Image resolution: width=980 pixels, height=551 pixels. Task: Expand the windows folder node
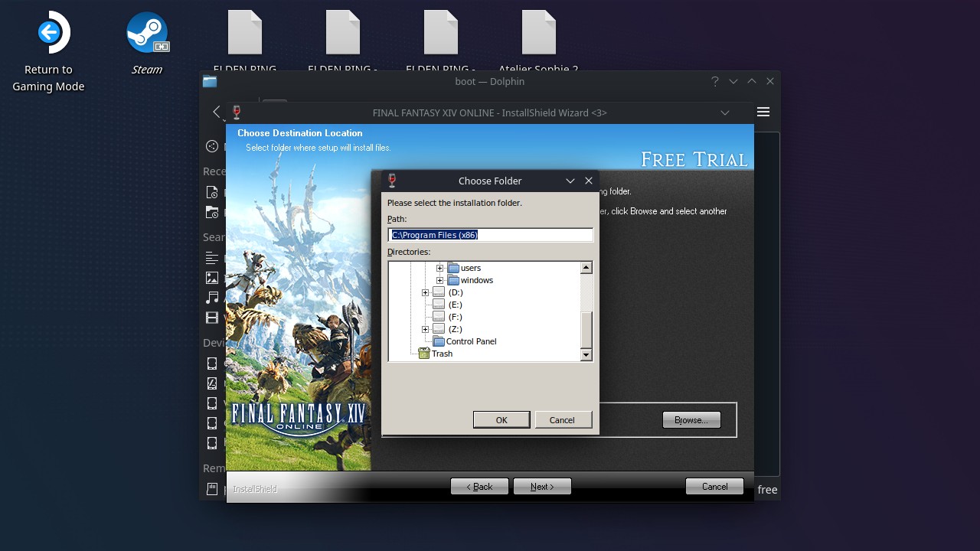point(440,280)
